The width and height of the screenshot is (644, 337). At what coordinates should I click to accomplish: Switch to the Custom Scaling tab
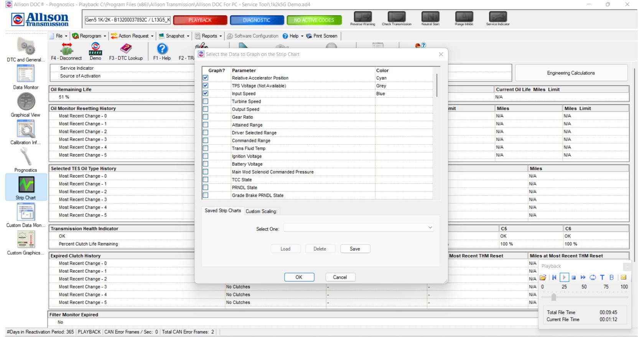[x=261, y=211]
